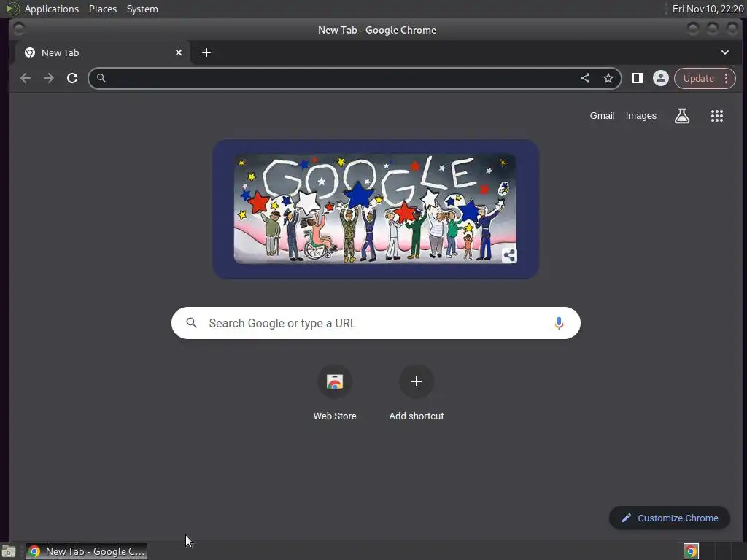Expand the tab search chevron
Image resolution: width=747 pixels, height=560 pixels.
(x=724, y=52)
